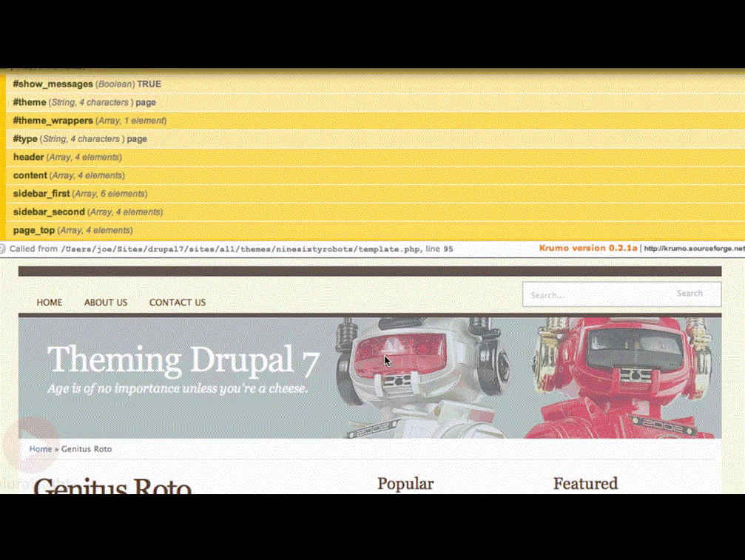Follow the Home breadcrumb link
This screenshot has height=560, width=745.
point(41,449)
